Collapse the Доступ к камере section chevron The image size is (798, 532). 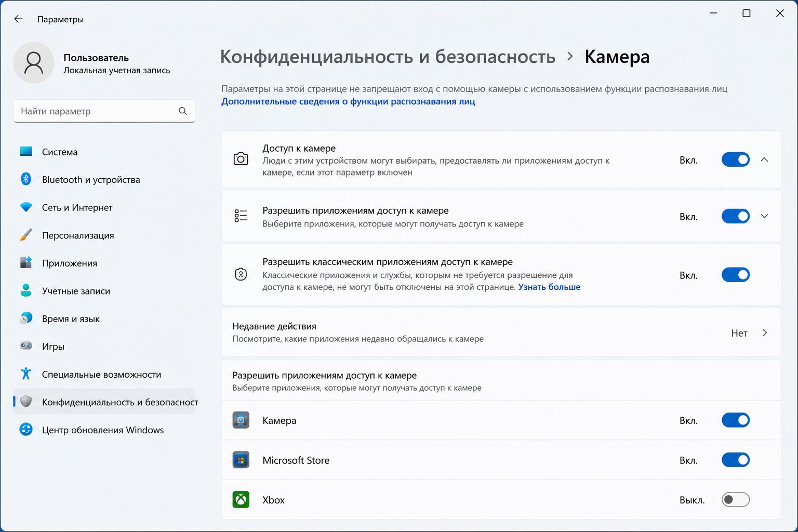764,159
